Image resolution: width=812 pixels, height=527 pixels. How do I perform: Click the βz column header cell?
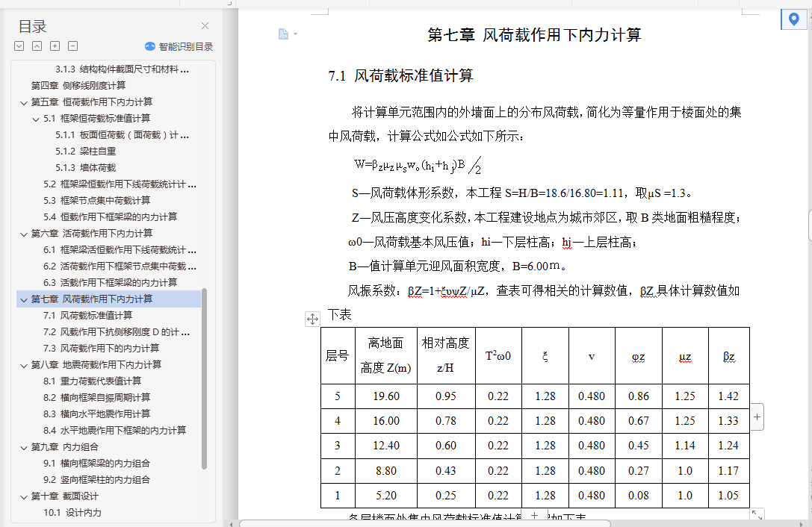pyautogui.click(x=728, y=355)
